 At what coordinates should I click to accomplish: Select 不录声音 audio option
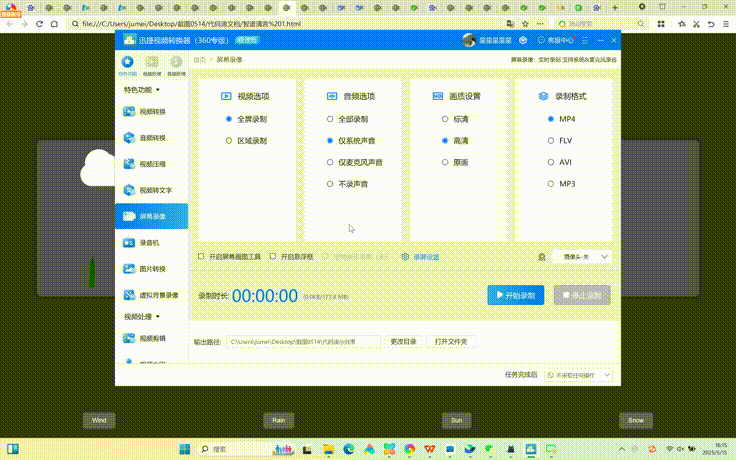(347, 184)
